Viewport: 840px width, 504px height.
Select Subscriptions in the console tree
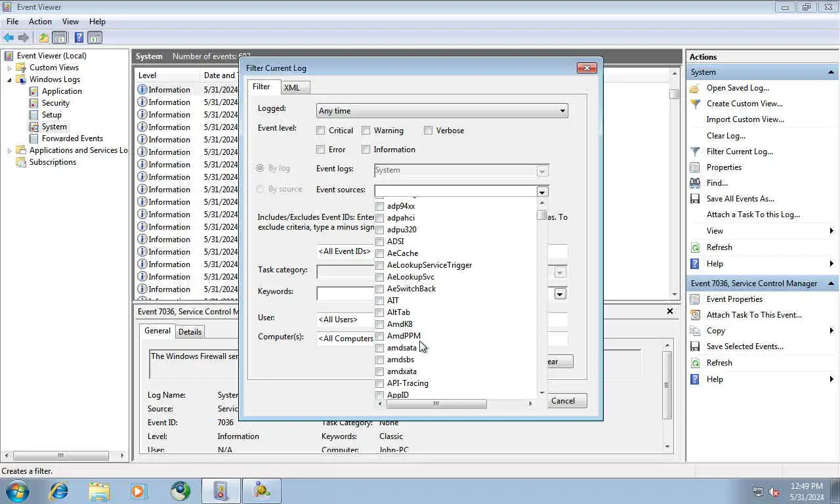tap(52, 162)
